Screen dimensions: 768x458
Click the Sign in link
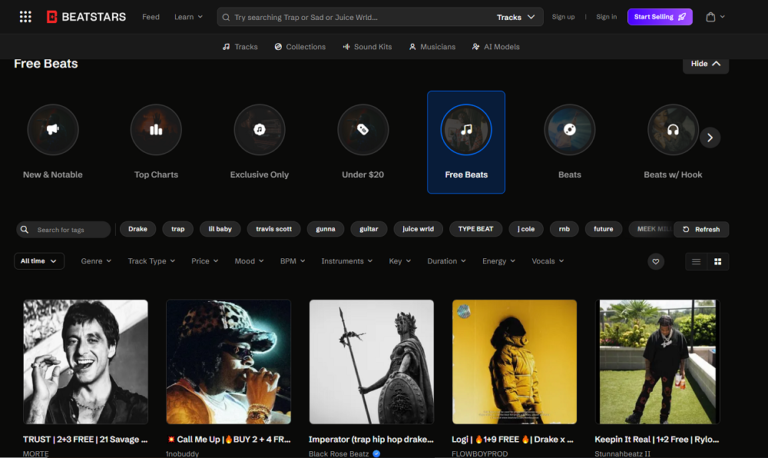click(x=606, y=17)
